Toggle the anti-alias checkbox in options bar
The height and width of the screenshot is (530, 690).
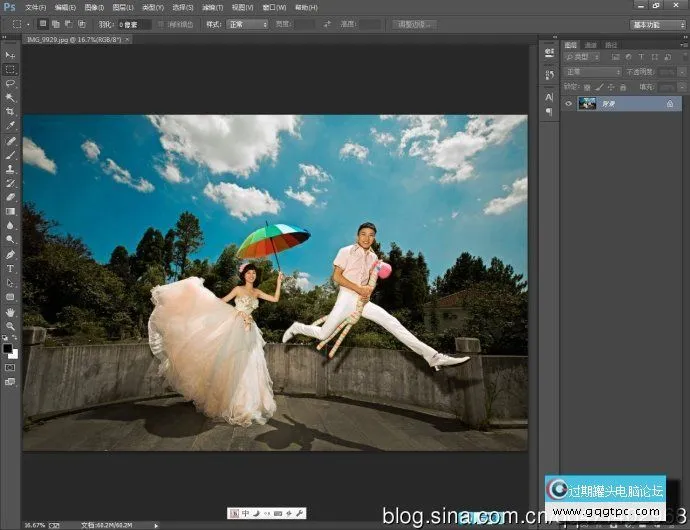(x=161, y=23)
